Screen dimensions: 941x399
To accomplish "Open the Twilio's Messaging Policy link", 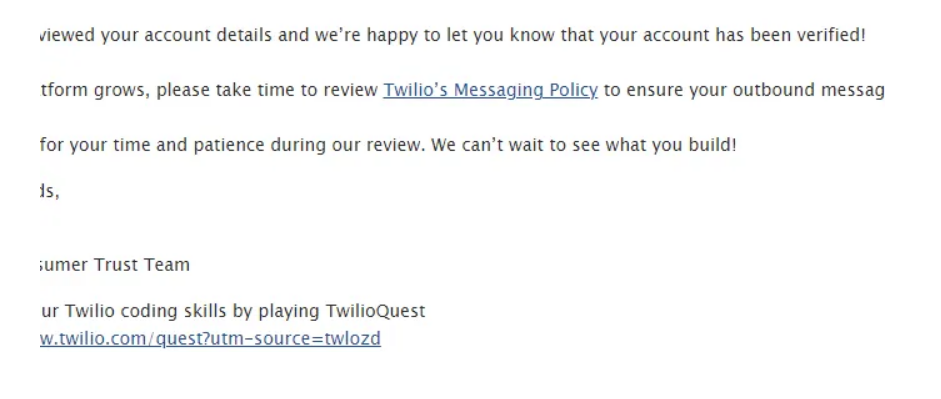I will (x=490, y=91).
